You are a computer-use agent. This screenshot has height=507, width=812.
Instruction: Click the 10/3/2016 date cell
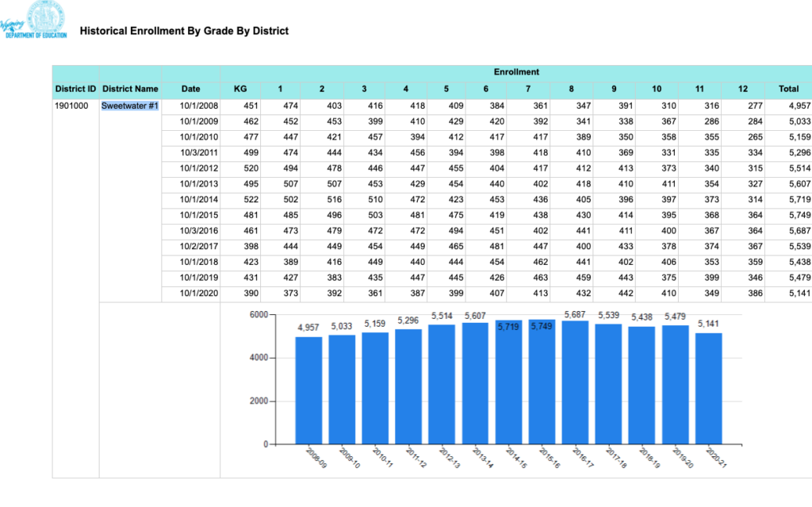tap(199, 230)
